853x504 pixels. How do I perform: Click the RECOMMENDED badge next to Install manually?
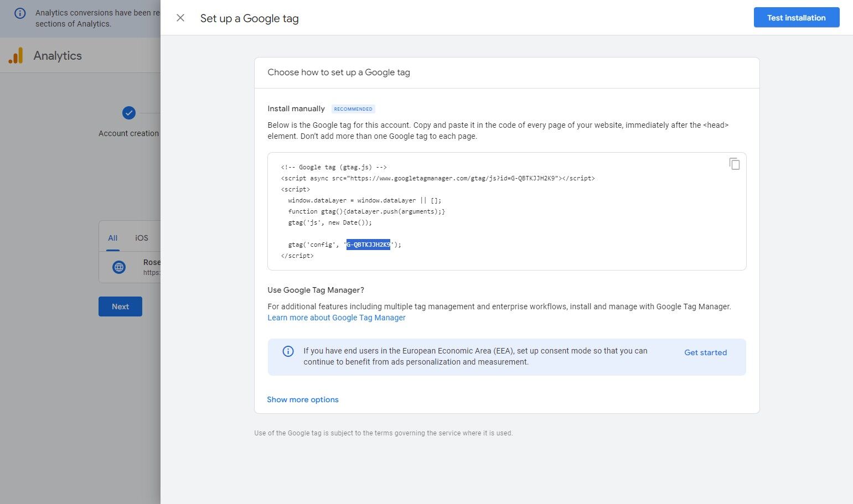coord(353,109)
